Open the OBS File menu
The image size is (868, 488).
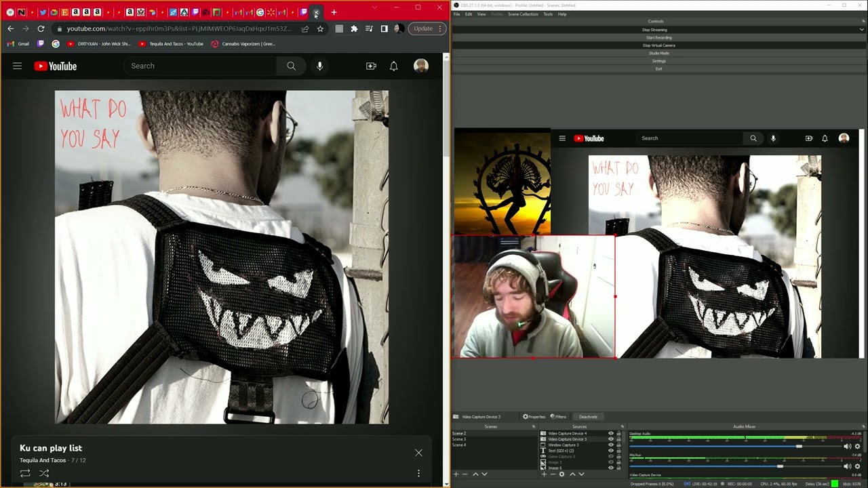point(457,14)
